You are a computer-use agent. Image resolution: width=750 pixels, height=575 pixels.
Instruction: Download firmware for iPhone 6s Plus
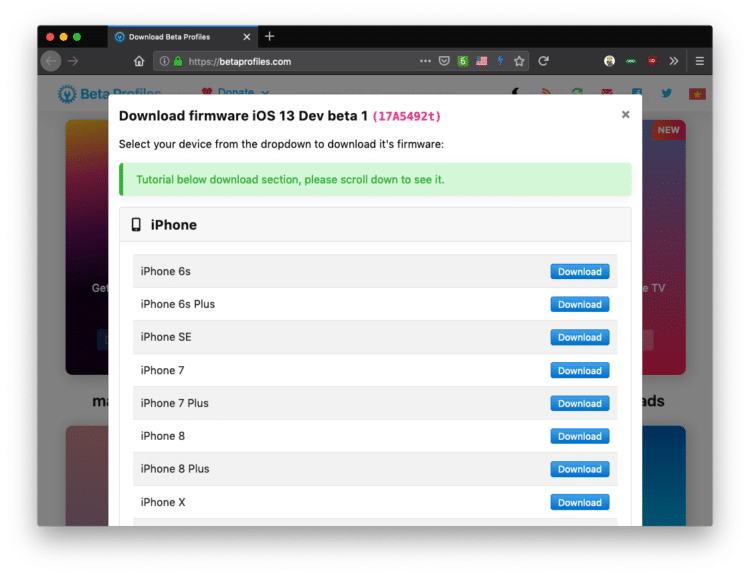[x=580, y=304]
